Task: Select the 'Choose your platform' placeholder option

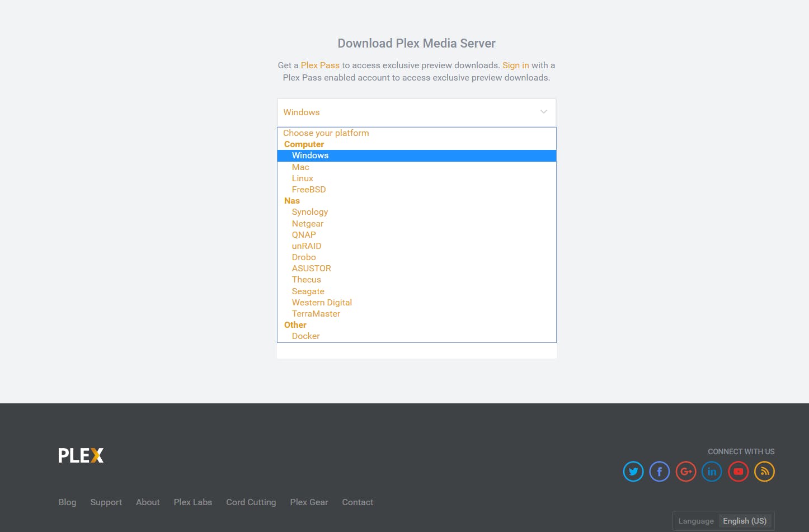Action: pos(417,133)
